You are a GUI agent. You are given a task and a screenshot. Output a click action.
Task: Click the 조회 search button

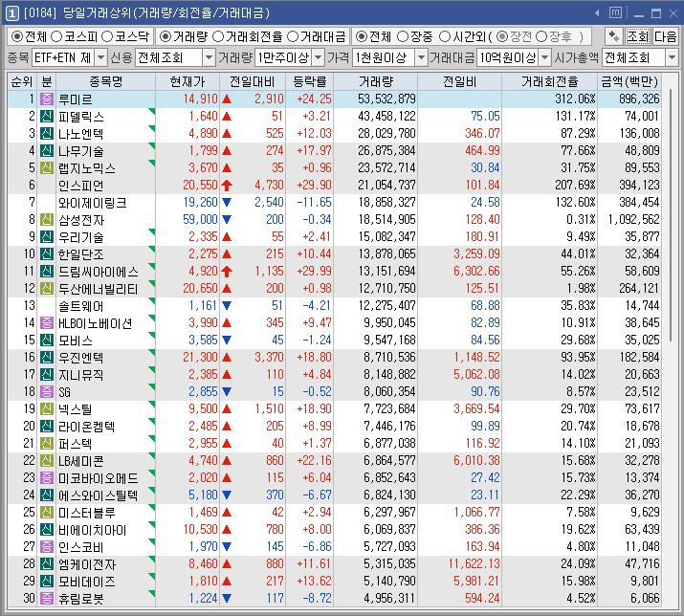click(638, 36)
